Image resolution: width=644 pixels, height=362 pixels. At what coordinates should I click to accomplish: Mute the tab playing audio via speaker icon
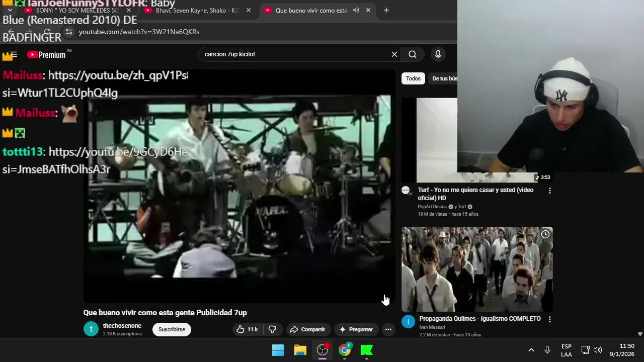356,10
